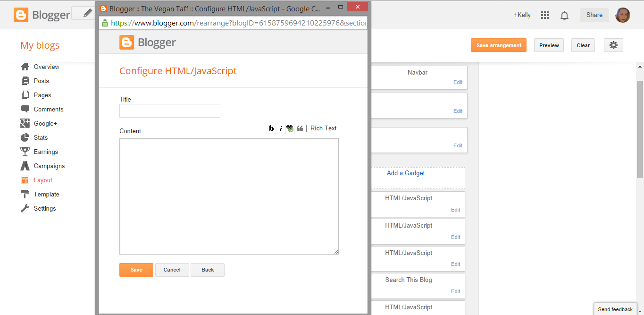This screenshot has width=644, height=315.
Task: Apply italic formatting in the gadget editor
Action: [281, 128]
